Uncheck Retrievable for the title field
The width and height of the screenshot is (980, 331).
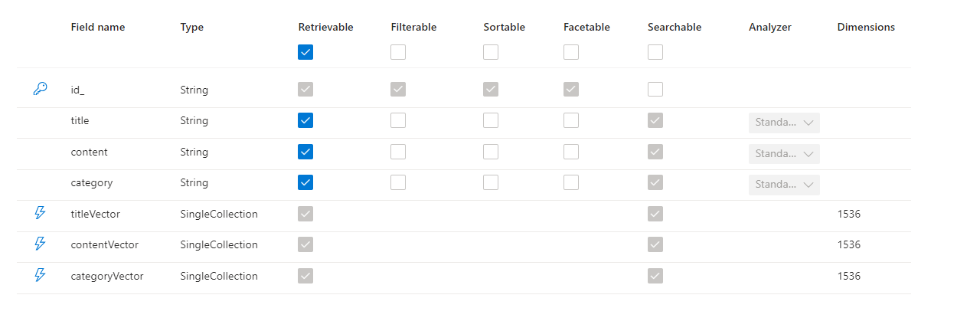tap(305, 120)
